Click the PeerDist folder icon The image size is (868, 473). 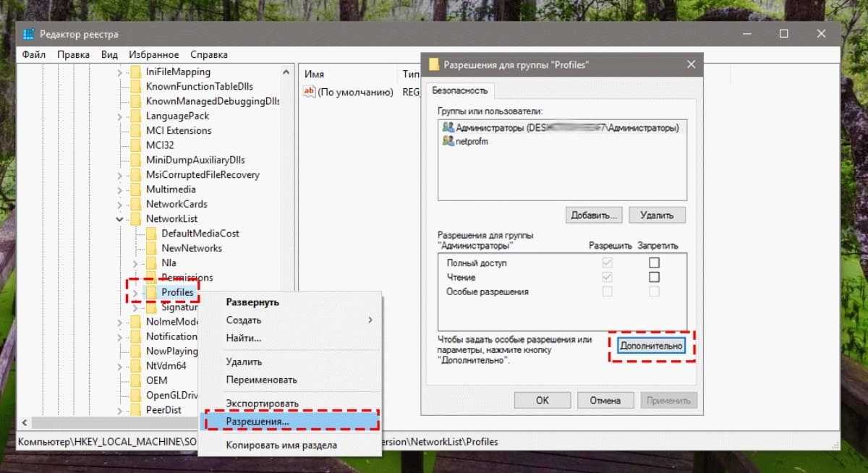tap(135, 410)
